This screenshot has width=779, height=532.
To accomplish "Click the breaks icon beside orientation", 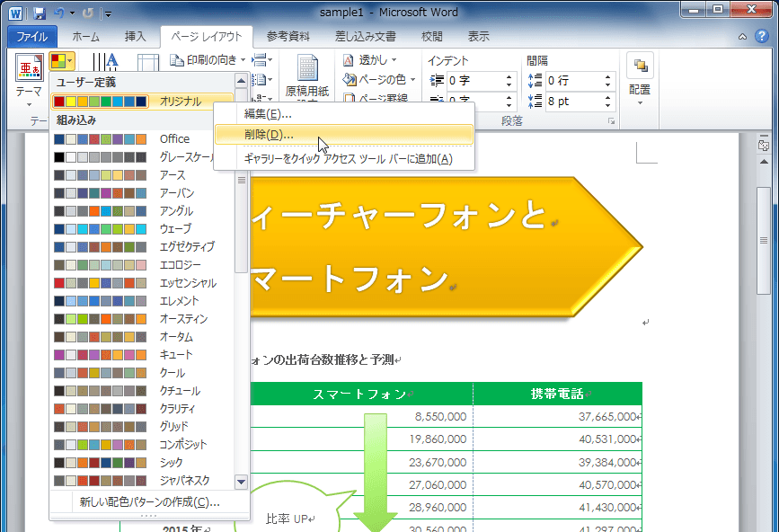I will click(x=261, y=60).
